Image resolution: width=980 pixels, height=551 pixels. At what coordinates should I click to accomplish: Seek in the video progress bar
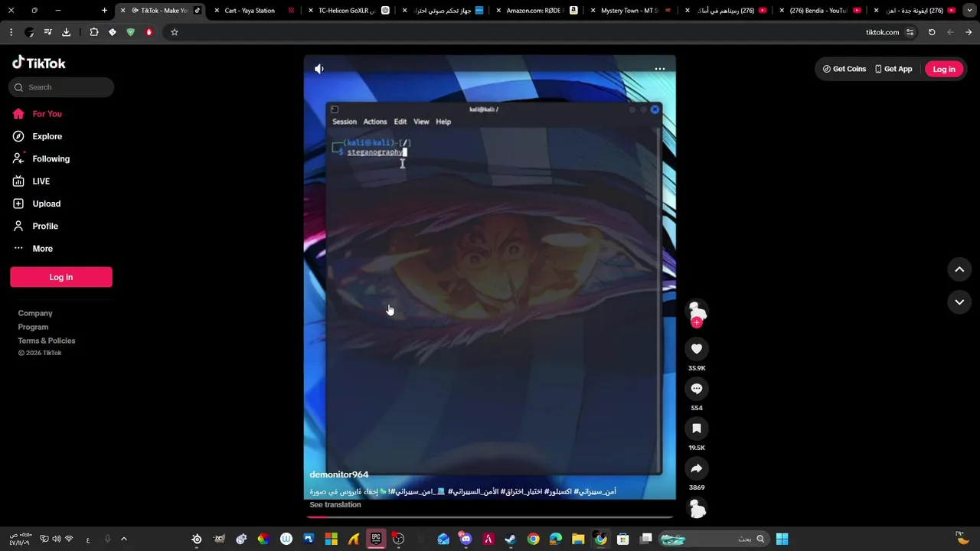click(490, 517)
